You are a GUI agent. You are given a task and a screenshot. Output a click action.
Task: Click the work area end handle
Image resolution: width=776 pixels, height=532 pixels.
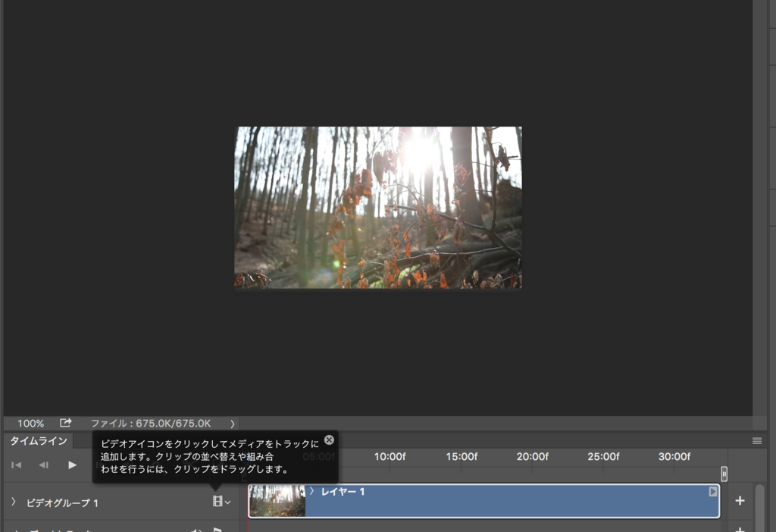(x=724, y=474)
